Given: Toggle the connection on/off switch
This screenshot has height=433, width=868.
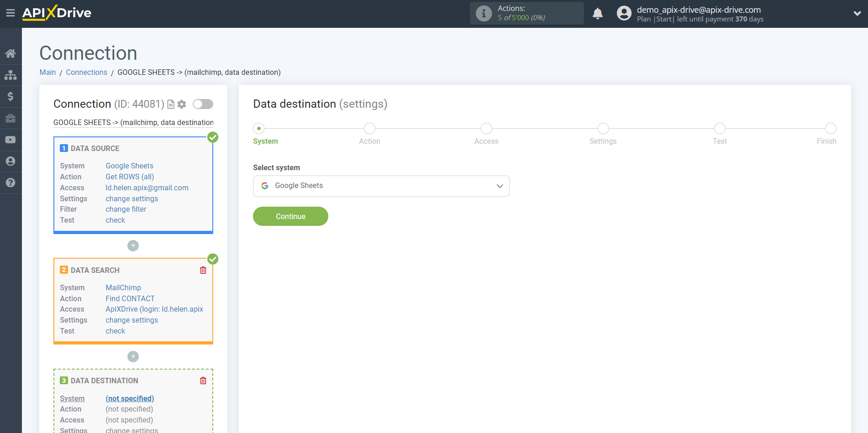Looking at the screenshot, I should (x=203, y=104).
